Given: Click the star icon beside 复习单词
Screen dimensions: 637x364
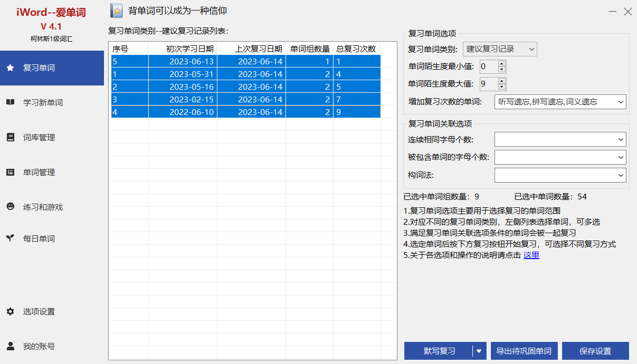Looking at the screenshot, I should point(10,68).
